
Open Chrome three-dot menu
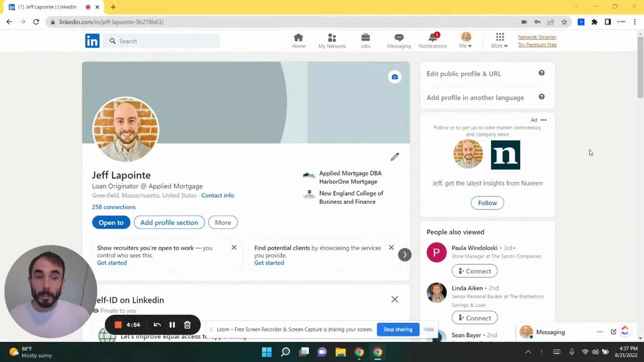[x=635, y=22]
